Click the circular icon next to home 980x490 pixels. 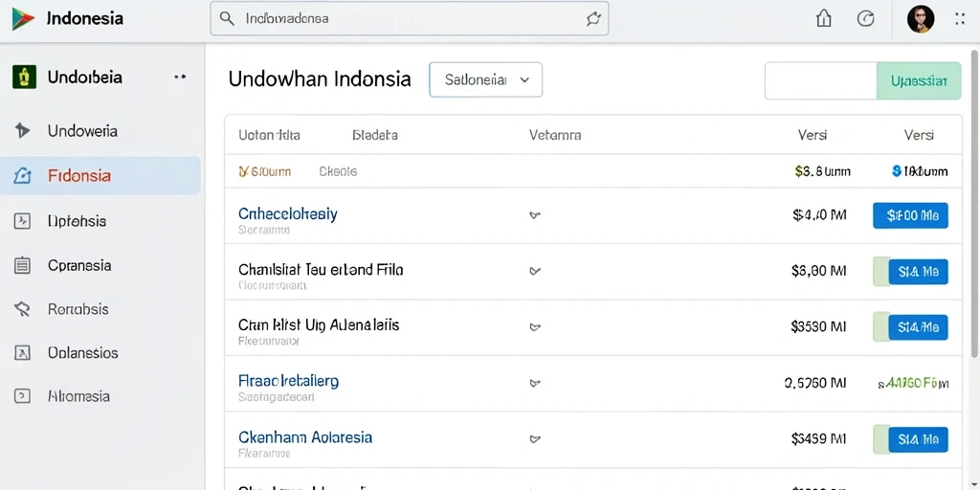[865, 19]
